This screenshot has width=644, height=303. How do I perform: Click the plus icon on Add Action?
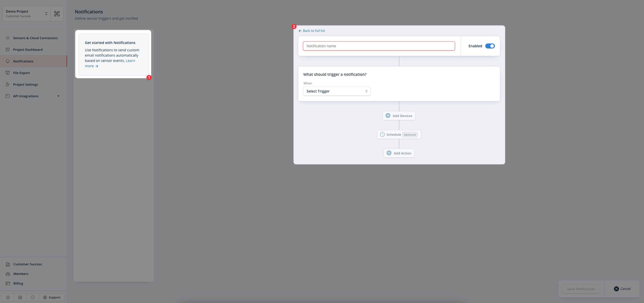pos(389,153)
